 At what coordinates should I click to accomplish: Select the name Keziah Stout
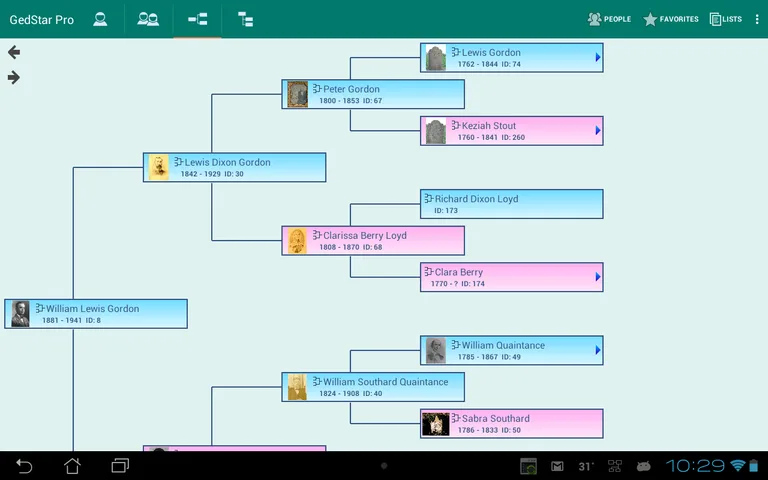pos(488,125)
